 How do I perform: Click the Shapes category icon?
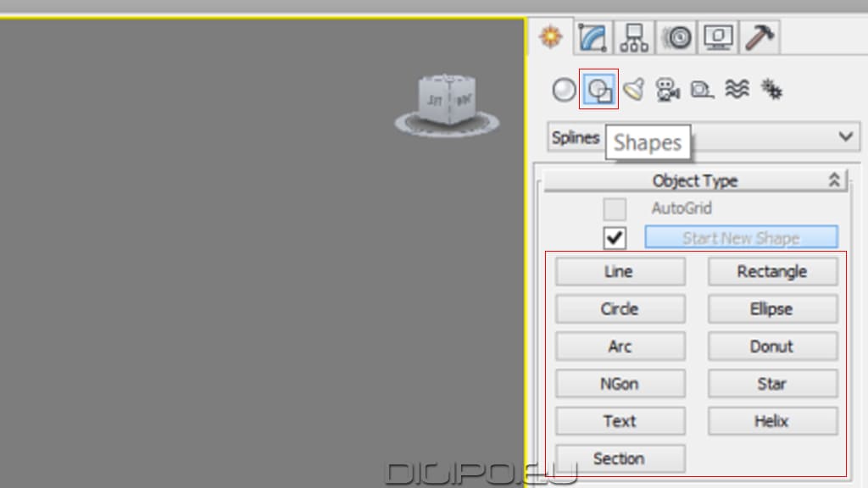point(600,89)
